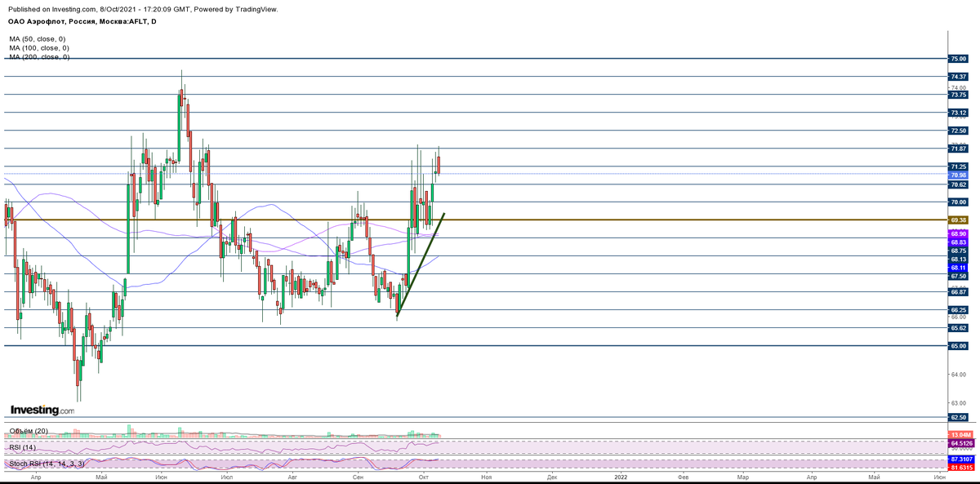Viewport: 980px width, 484px height.
Task: Click the 81.6315 Stoch RSI value tag
Action: tap(960, 468)
